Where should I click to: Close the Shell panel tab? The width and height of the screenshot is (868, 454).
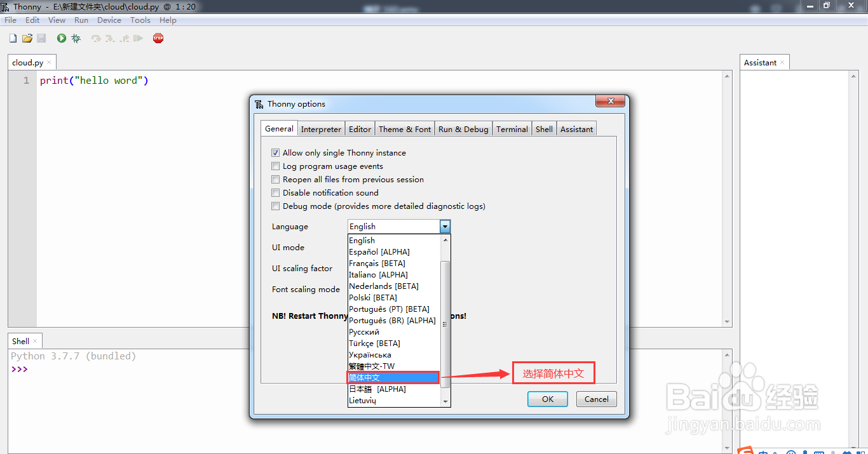pos(35,341)
